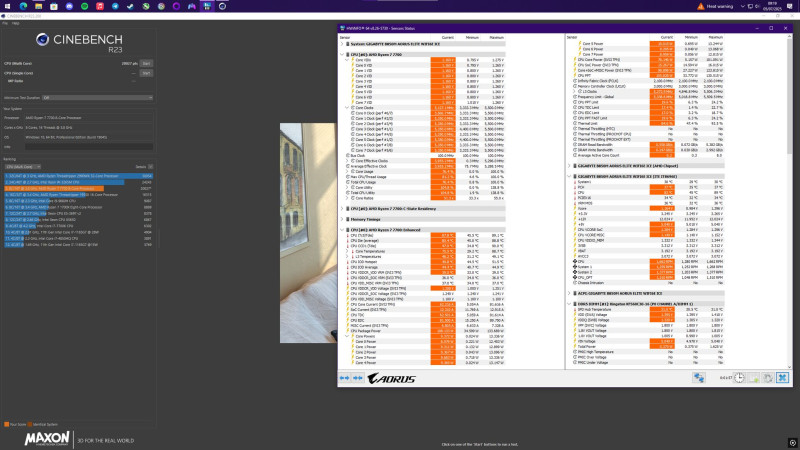Collapse the Ryzen 7 7700 Enhanced group
Image resolution: width=800 pixels, height=450 pixels.
click(x=342, y=230)
